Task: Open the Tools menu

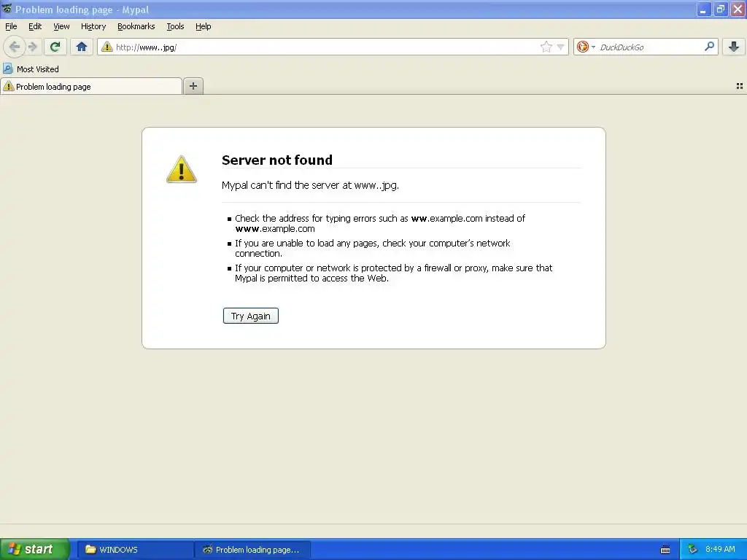Action: 175,26
